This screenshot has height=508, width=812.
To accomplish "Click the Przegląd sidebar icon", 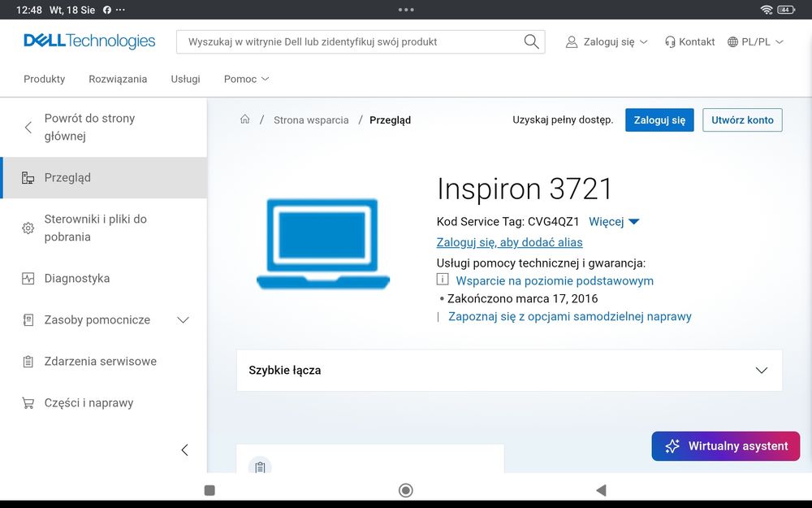I will [28, 178].
